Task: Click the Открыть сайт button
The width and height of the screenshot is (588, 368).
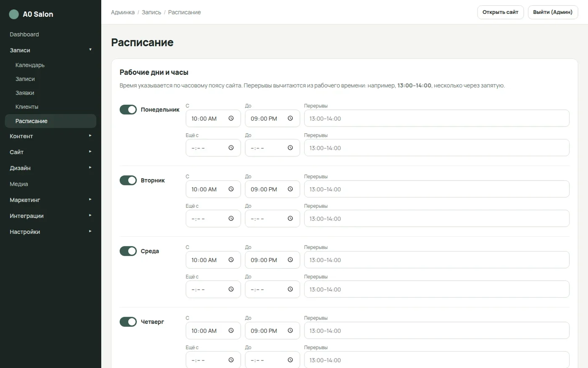Action: [x=500, y=12]
